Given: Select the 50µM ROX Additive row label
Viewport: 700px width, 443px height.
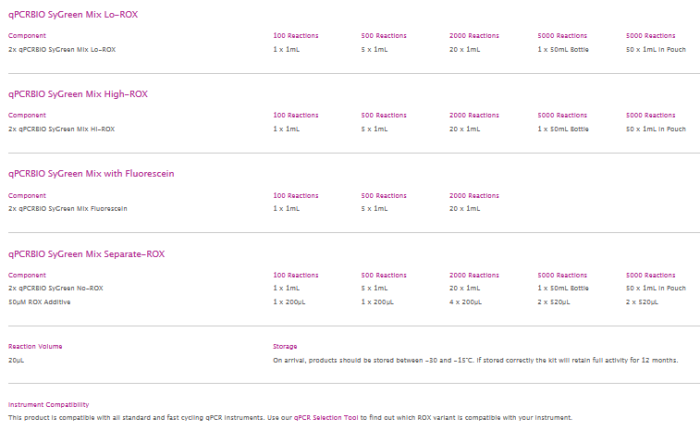Looking at the screenshot, I should 38,301.
